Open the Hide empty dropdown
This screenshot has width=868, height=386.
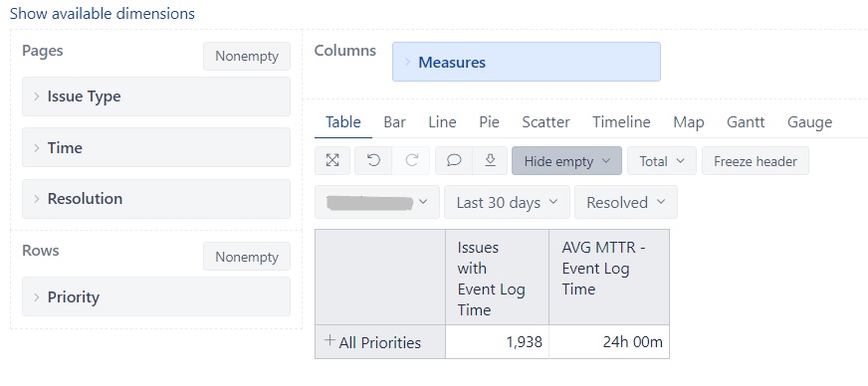(566, 161)
